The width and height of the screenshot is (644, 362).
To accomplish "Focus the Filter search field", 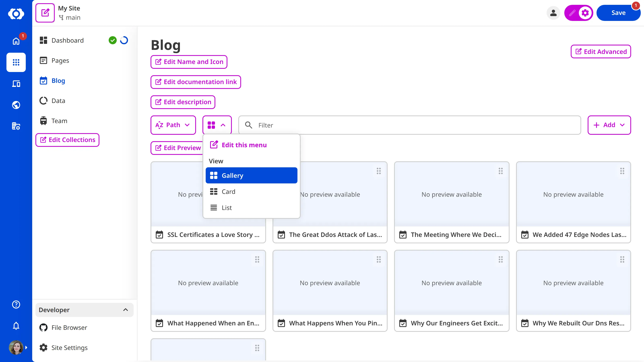I will tap(410, 125).
